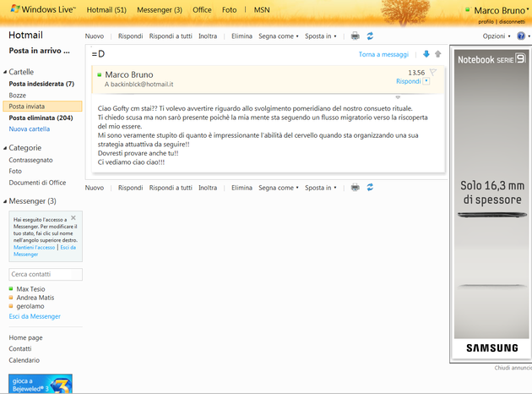The width and height of the screenshot is (532, 394).
Task: Open MSN in top navigation
Action: tap(262, 10)
